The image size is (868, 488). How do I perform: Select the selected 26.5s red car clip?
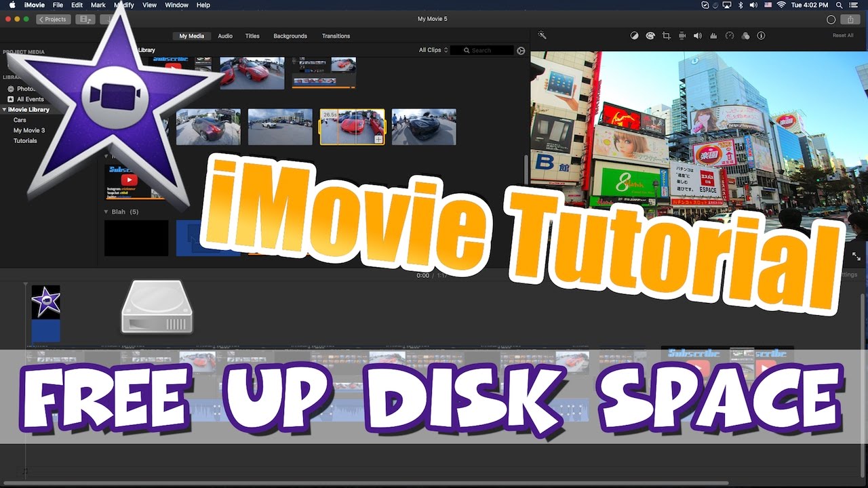[x=352, y=127]
